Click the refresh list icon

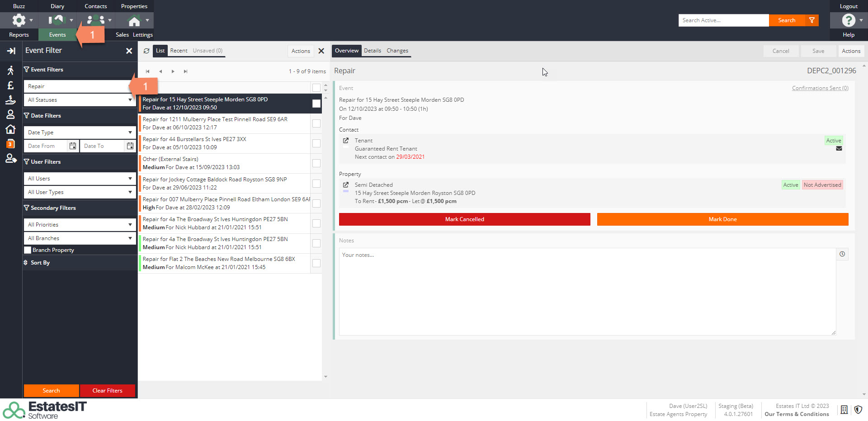click(146, 51)
